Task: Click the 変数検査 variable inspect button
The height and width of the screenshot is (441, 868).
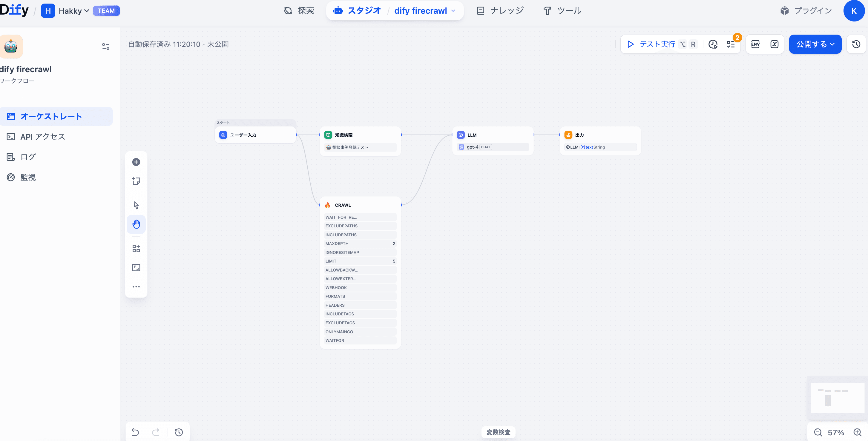Action: (x=498, y=432)
